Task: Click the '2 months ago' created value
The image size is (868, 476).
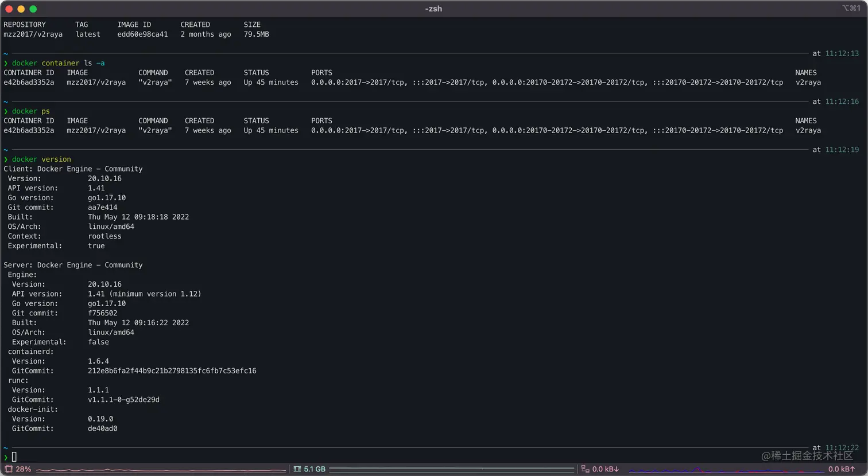Action: coord(206,34)
